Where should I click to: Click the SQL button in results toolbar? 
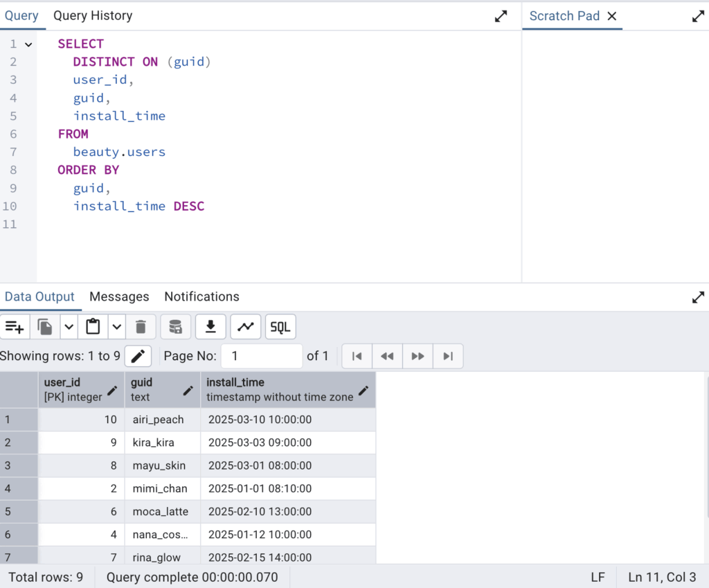[280, 327]
